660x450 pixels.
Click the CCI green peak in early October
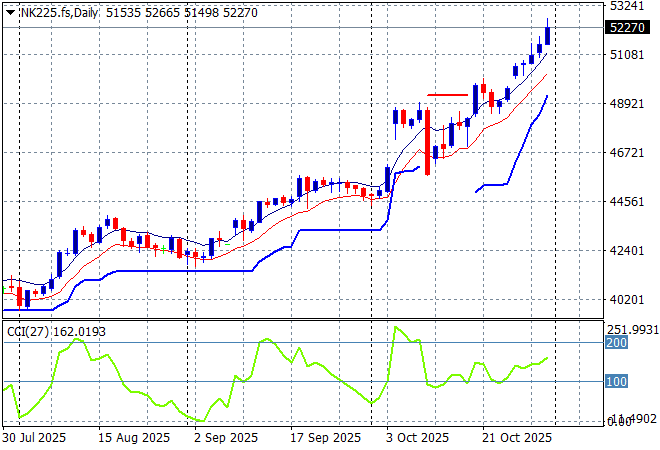point(397,328)
